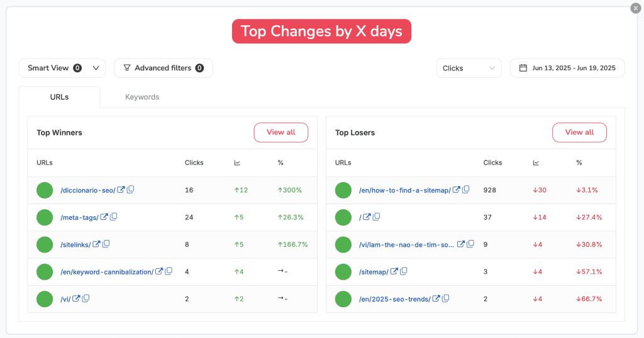Open the Jun 13 - Jun 19 date picker
This screenshot has height=338, width=644.
[x=567, y=68]
